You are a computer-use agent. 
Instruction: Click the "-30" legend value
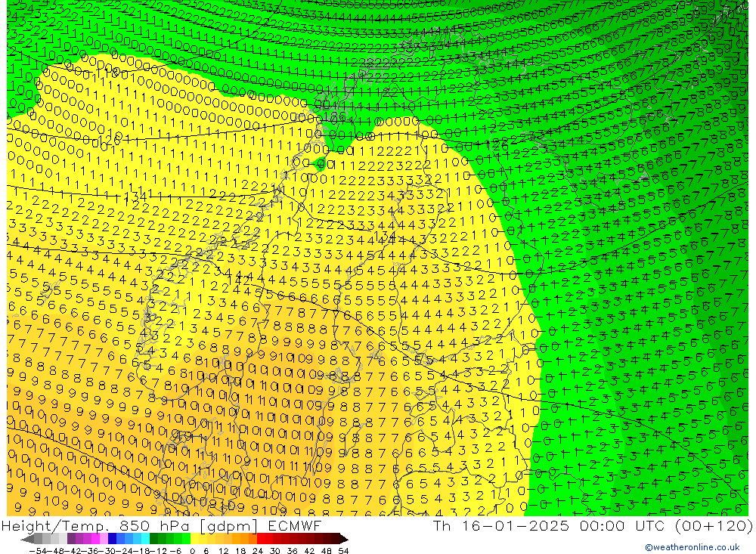coord(108,551)
